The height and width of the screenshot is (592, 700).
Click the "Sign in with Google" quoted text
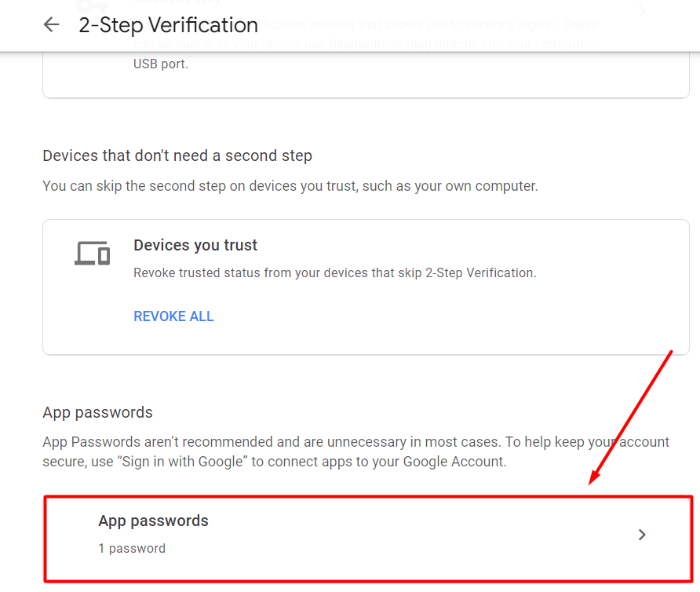[184, 462]
